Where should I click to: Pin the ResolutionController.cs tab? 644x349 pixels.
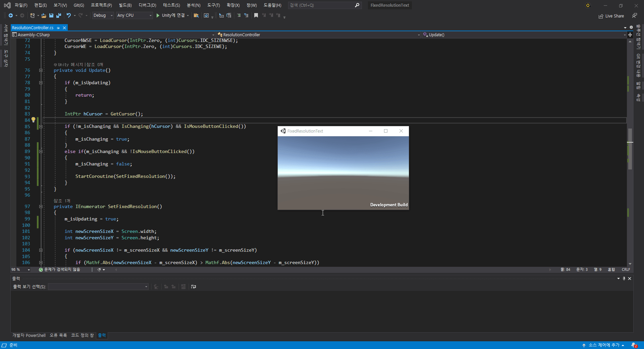point(58,28)
